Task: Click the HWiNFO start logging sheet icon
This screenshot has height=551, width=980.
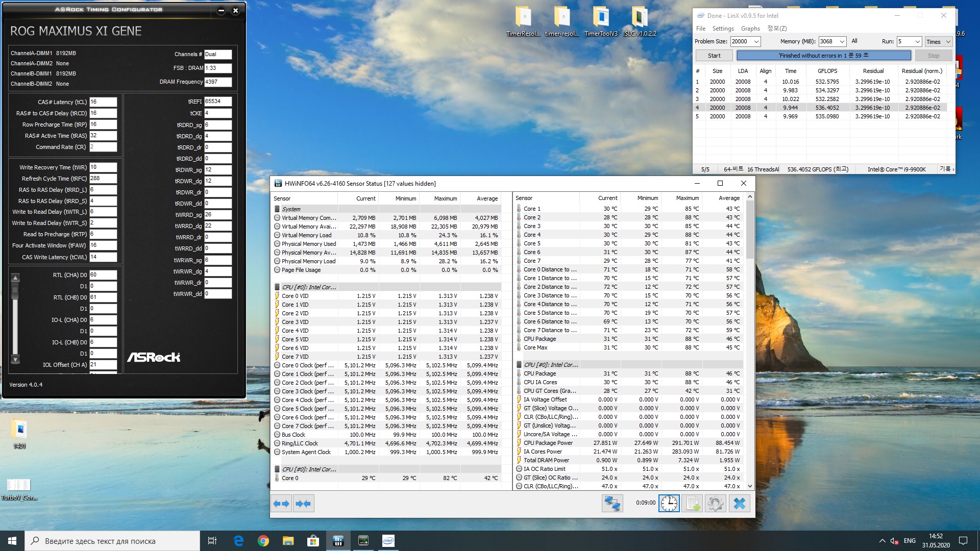Action: coord(692,504)
